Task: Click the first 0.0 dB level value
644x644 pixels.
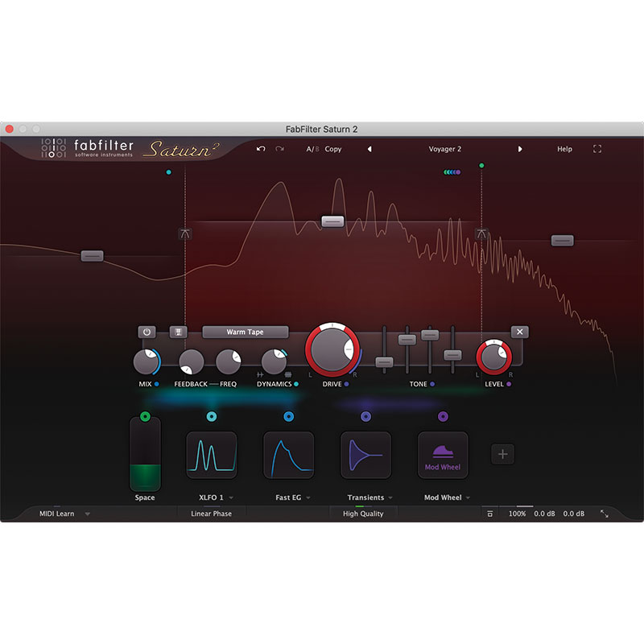Action: click(544, 514)
